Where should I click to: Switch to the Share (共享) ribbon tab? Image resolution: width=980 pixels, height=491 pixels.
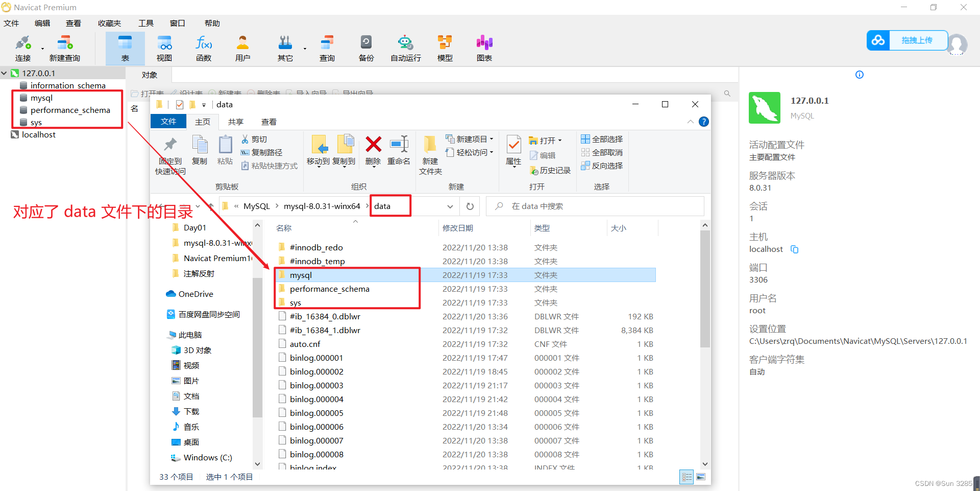236,122
